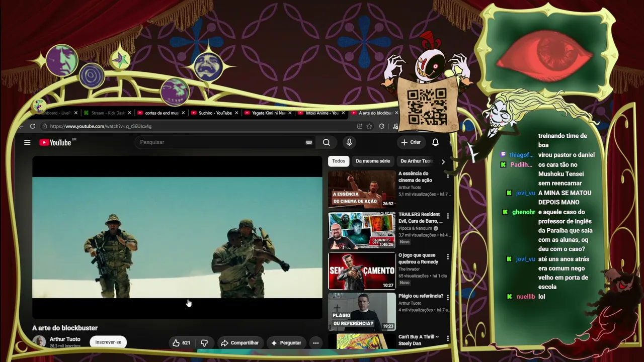Open the notifications bell
644x362 pixels.
click(x=435, y=142)
